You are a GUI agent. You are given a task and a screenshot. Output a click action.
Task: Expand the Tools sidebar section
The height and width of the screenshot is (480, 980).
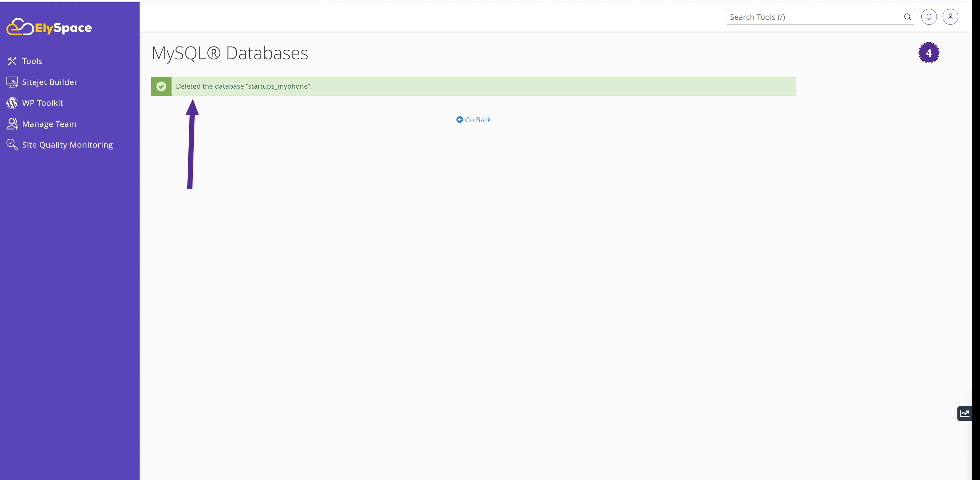click(x=32, y=61)
